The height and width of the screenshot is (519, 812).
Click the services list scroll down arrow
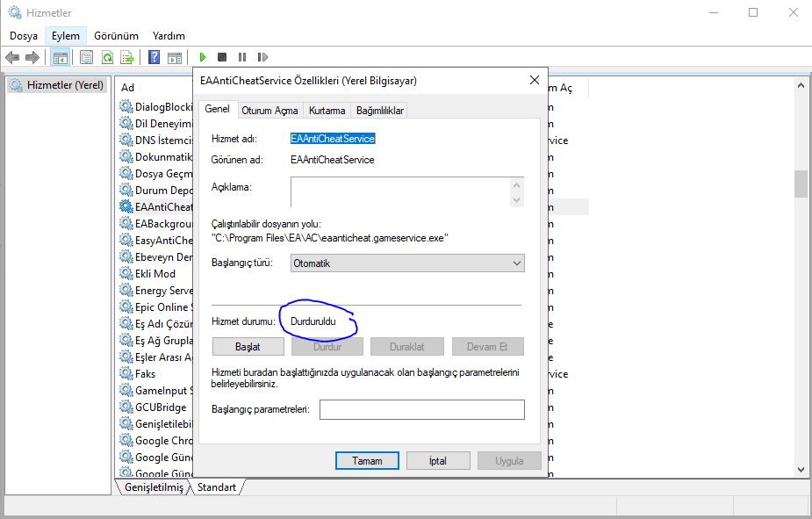[801, 470]
